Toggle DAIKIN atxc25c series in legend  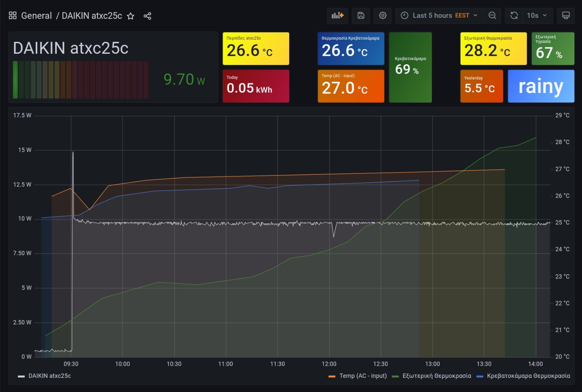coord(49,376)
